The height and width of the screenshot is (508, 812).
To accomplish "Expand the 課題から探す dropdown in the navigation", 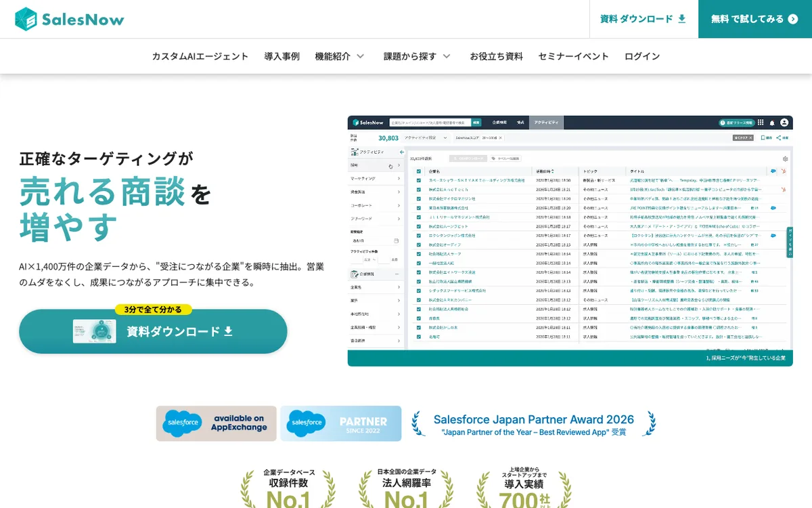I will (x=418, y=56).
